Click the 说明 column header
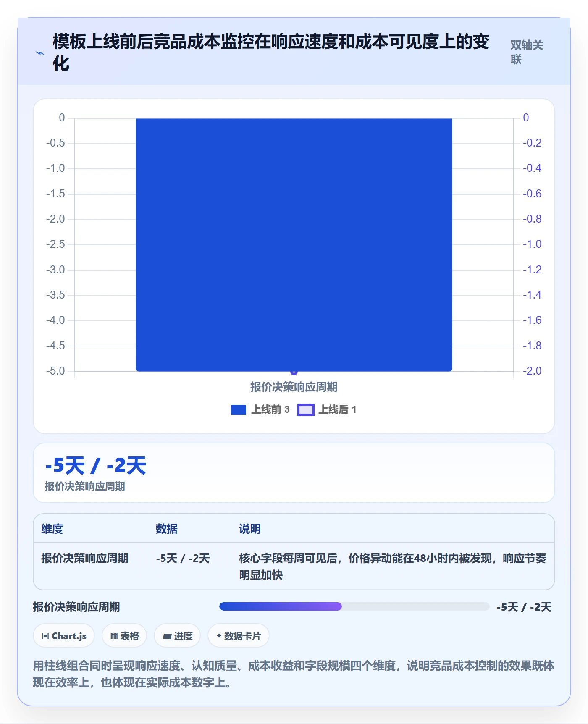 coord(250,529)
